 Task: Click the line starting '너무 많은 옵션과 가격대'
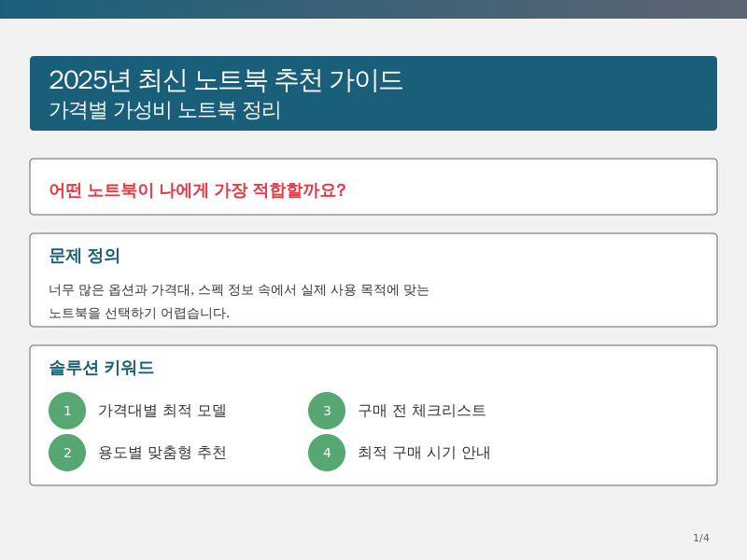(239, 289)
